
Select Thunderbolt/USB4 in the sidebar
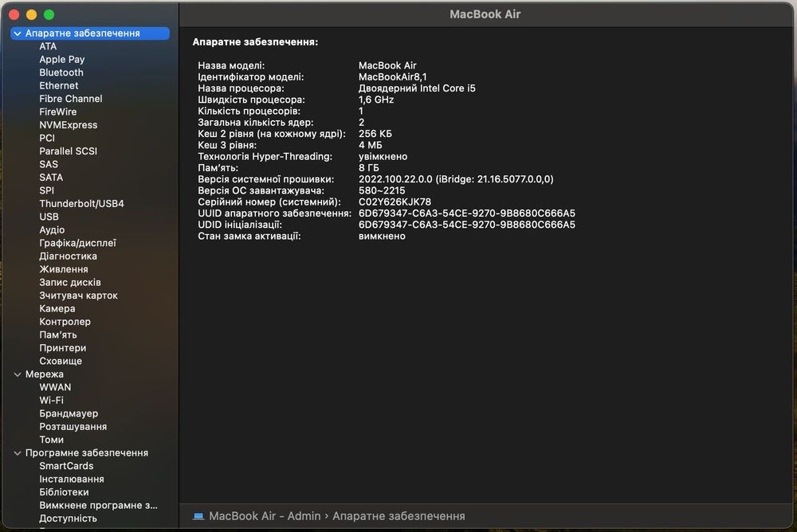pyautogui.click(x=82, y=204)
